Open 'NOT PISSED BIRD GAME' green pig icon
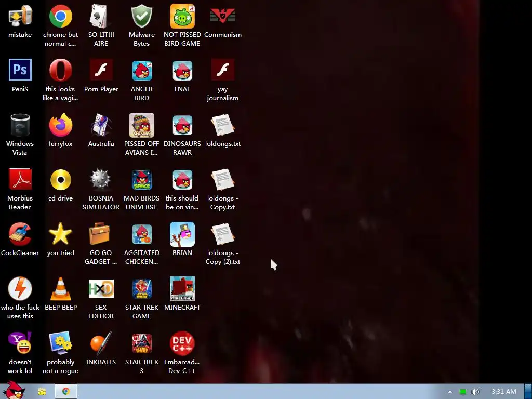This screenshot has height=399, width=532. pyautogui.click(x=182, y=16)
